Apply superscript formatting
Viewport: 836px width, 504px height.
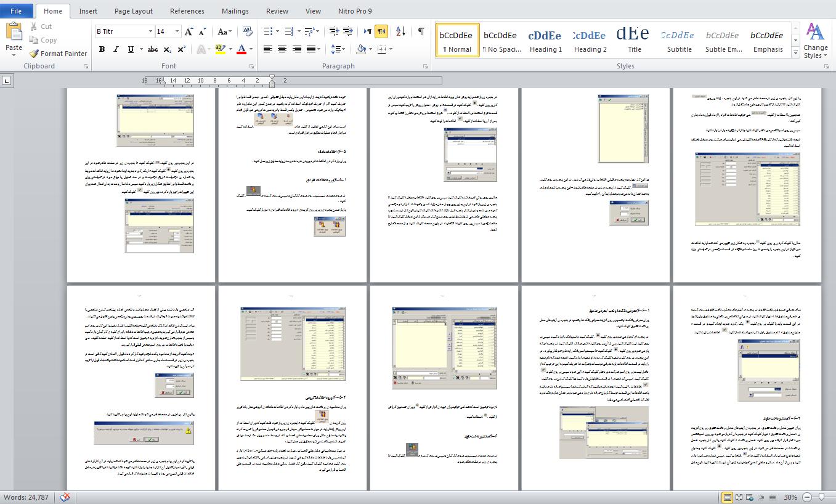pos(182,49)
